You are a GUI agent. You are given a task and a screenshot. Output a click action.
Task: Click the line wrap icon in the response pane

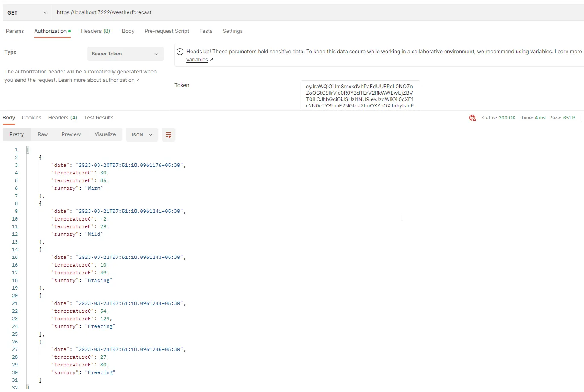point(168,134)
